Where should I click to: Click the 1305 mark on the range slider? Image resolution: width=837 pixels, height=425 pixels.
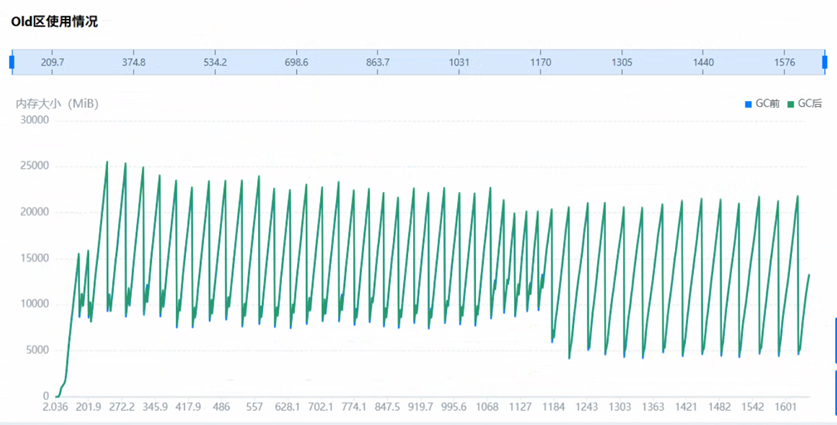coord(621,62)
